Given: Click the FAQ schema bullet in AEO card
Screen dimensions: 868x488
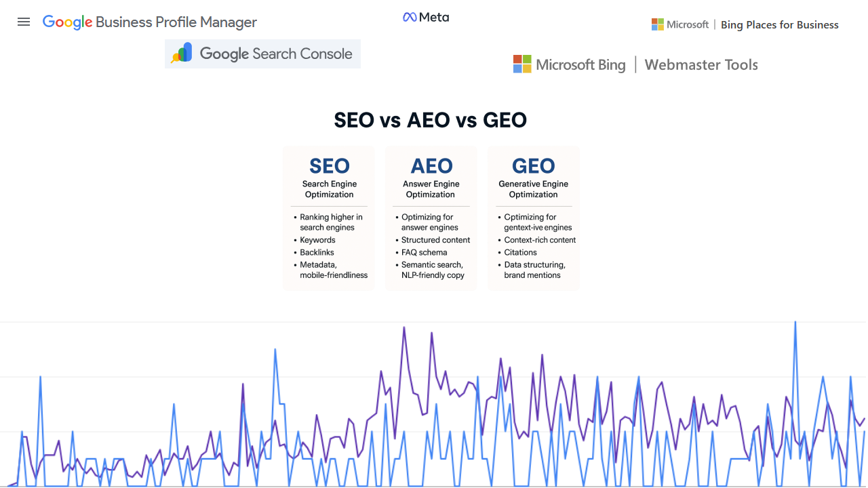Looking at the screenshot, I should [424, 252].
